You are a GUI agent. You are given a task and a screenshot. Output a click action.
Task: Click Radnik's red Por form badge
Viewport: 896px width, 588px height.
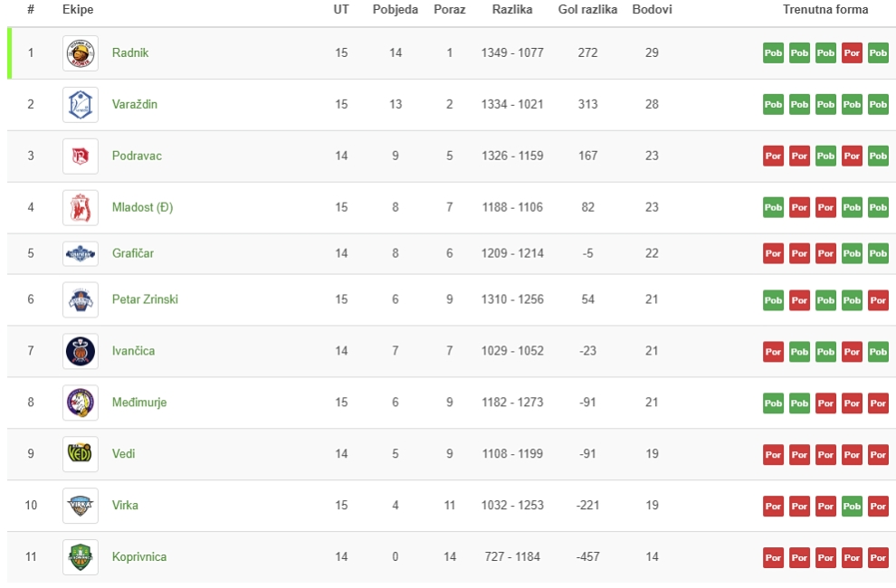(x=852, y=53)
